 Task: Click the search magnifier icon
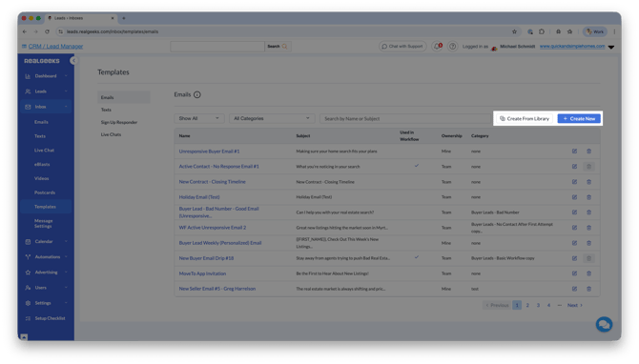click(x=284, y=47)
